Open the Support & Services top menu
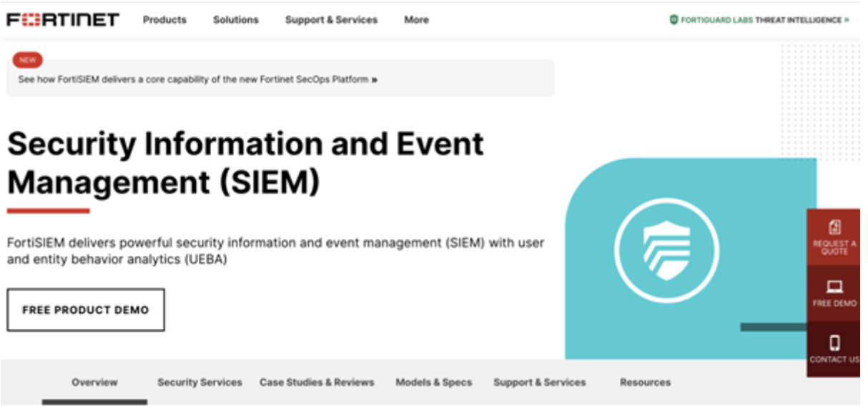The width and height of the screenshot is (868, 406). tap(331, 20)
